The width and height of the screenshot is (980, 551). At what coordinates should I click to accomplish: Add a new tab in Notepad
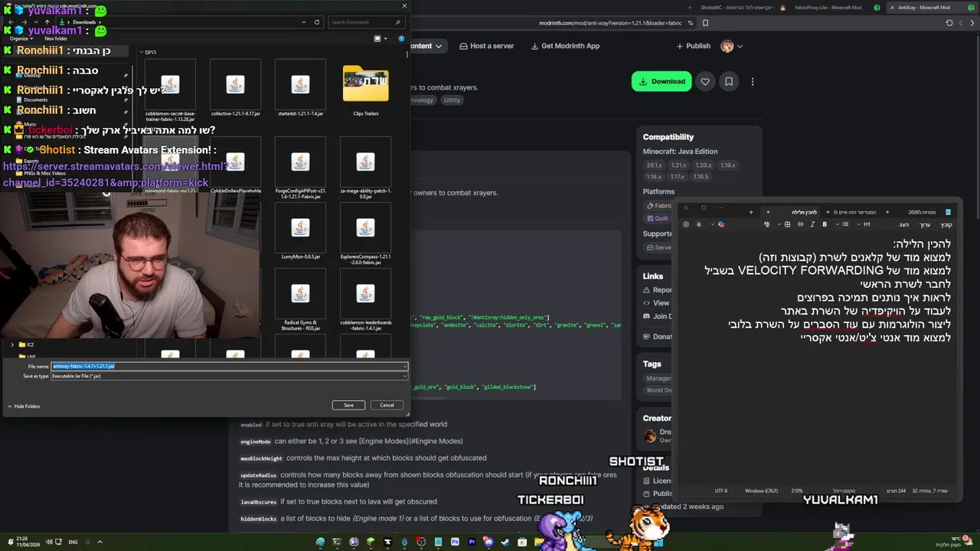click(751, 212)
